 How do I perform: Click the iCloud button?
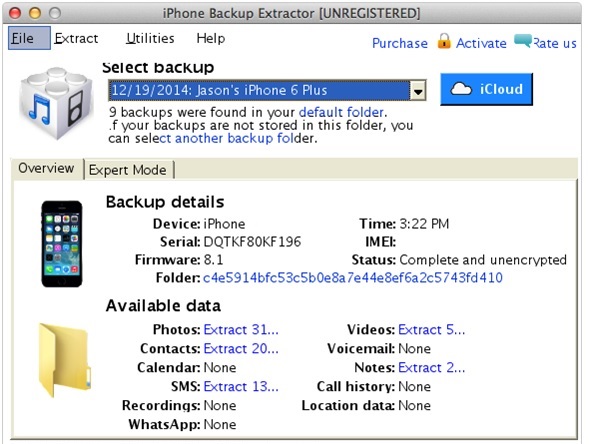[486, 89]
